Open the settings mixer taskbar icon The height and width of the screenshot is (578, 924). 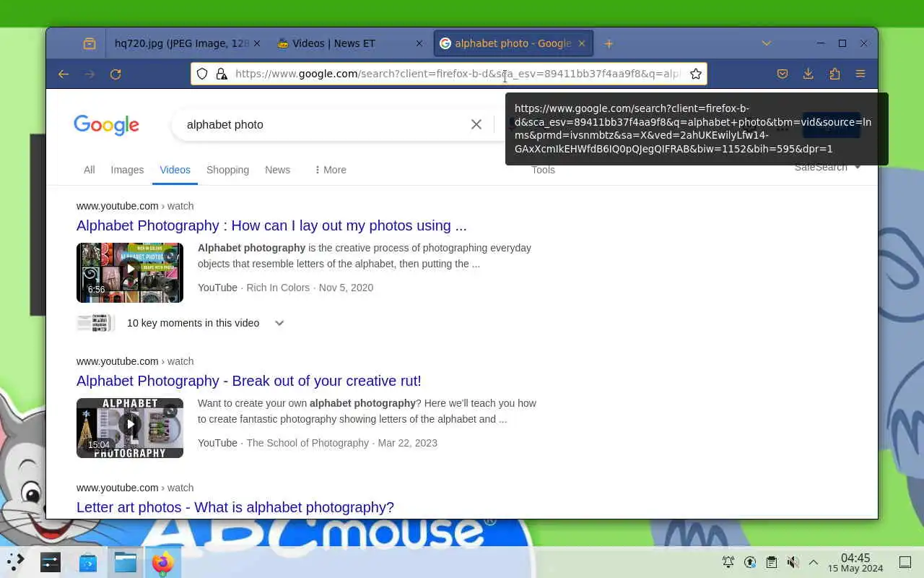click(x=51, y=562)
